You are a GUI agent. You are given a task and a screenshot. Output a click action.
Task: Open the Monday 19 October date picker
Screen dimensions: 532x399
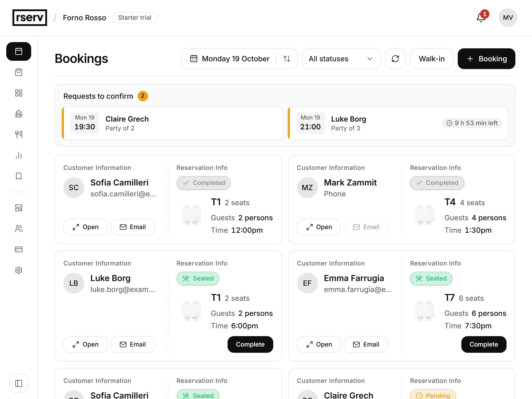coord(230,59)
